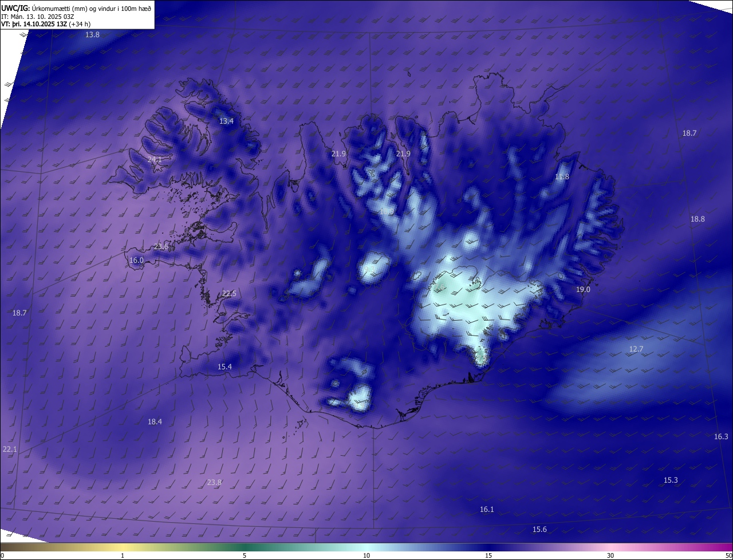Viewport: 733px width, 560px height.
Task: Click the 23.6 value label
Action: pyautogui.click(x=161, y=247)
